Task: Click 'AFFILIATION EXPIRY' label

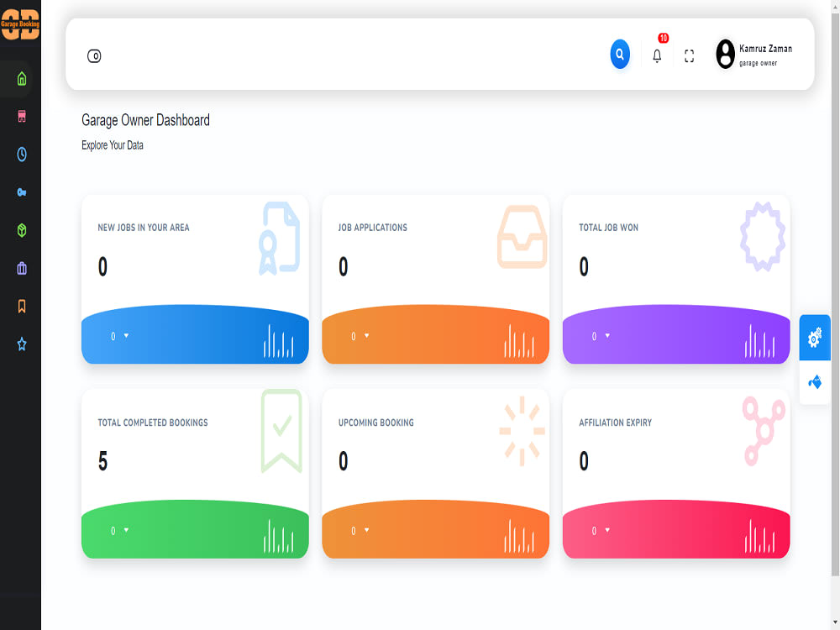Action: 616,423
